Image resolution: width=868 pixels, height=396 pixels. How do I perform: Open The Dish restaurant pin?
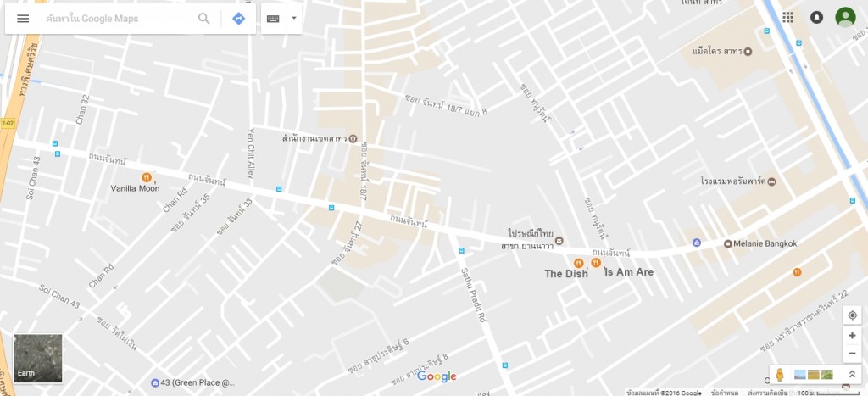point(578,263)
